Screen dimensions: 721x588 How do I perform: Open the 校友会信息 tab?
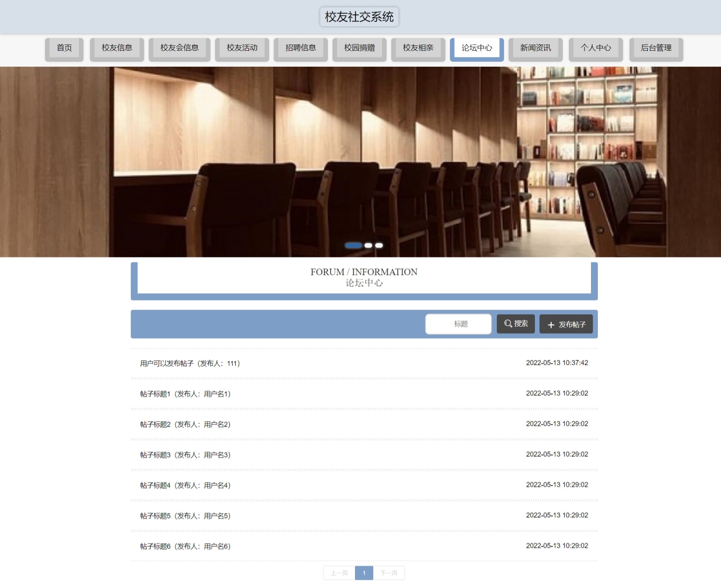[180, 49]
